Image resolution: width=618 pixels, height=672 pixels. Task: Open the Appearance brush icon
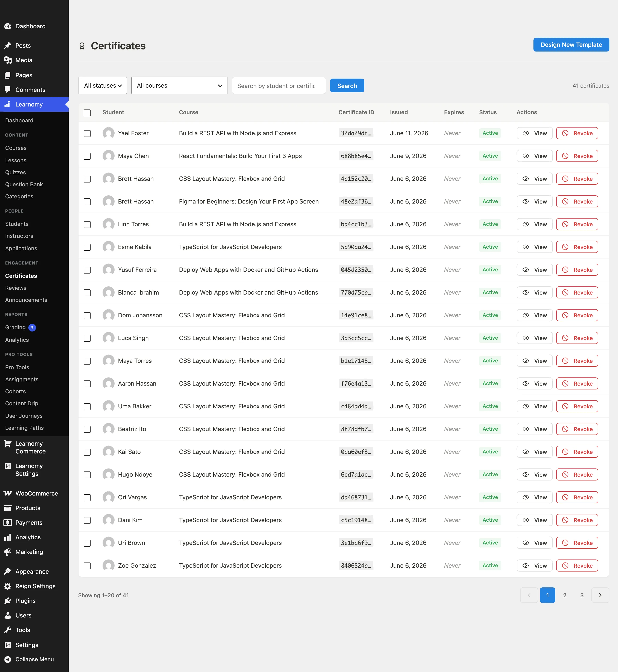(8, 572)
